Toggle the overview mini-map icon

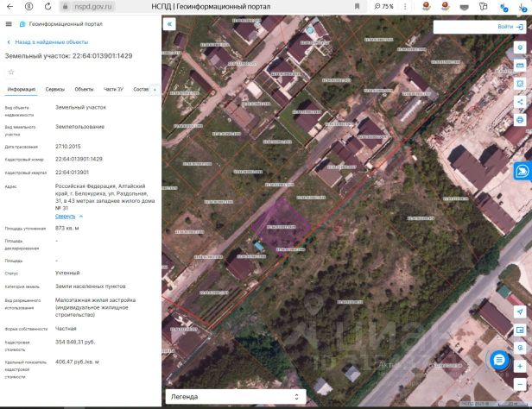[x=520, y=330]
